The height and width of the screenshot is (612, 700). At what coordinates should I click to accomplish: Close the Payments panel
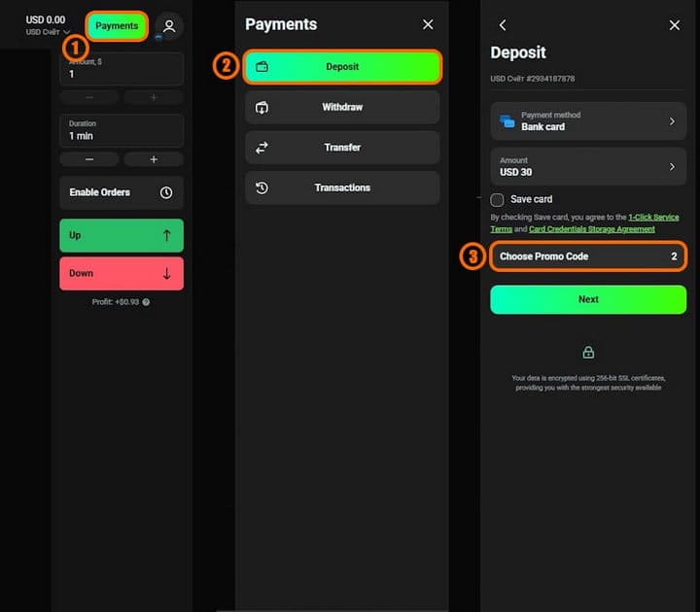(428, 24)
